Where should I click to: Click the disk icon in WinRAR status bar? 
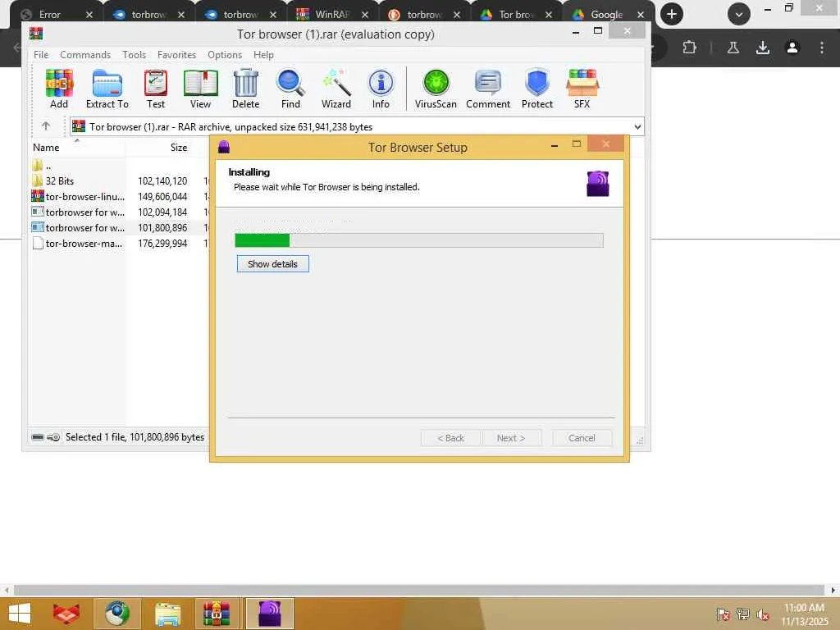click(x=38, y=437)
